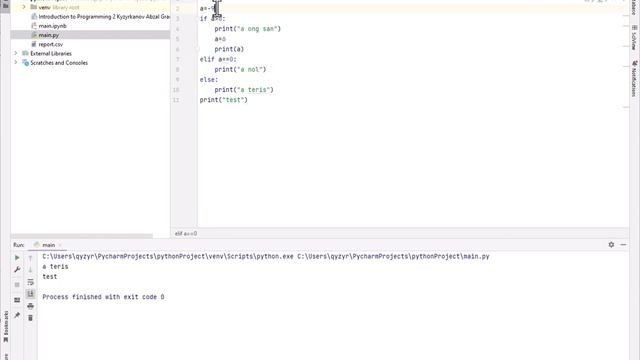Place cursor on print("a nol") line

[x=240, y=69]
